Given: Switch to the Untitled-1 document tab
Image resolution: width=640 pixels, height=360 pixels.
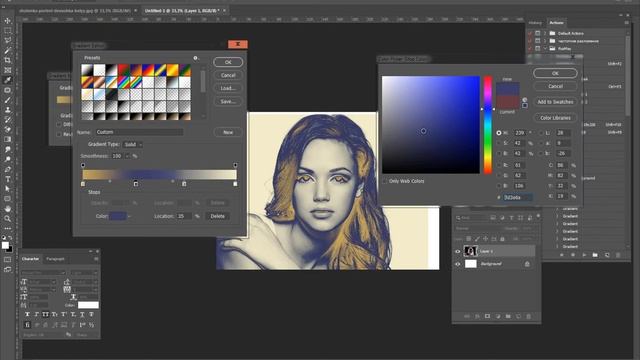Looking at the screenshot, I should click(182, 11).
